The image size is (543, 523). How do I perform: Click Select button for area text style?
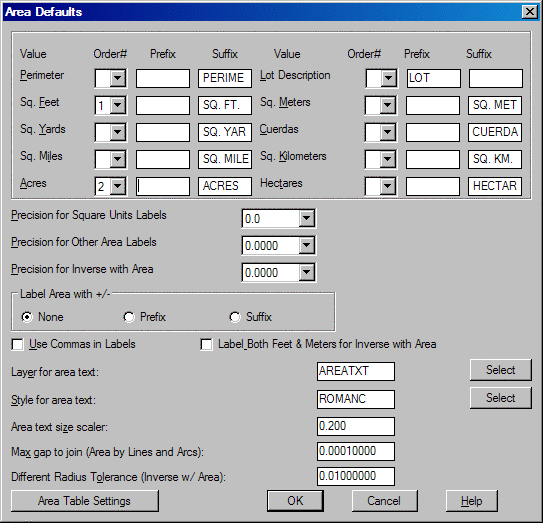pos(501,398)
